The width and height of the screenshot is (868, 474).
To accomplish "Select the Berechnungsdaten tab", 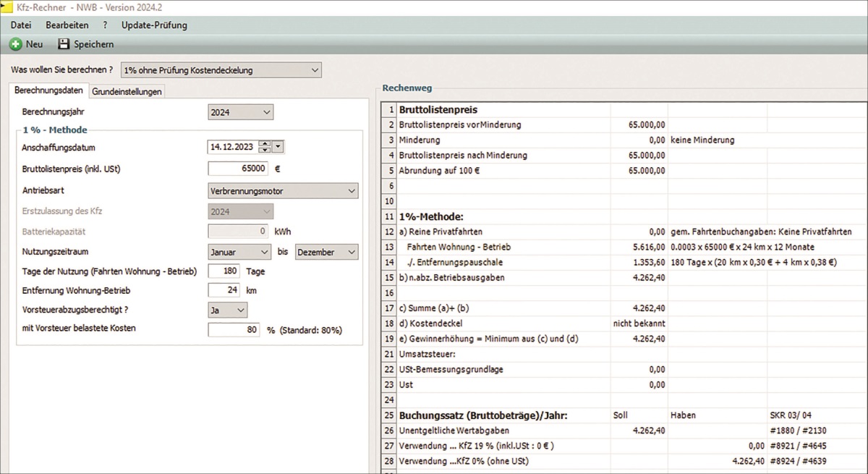I will [48, 91].
